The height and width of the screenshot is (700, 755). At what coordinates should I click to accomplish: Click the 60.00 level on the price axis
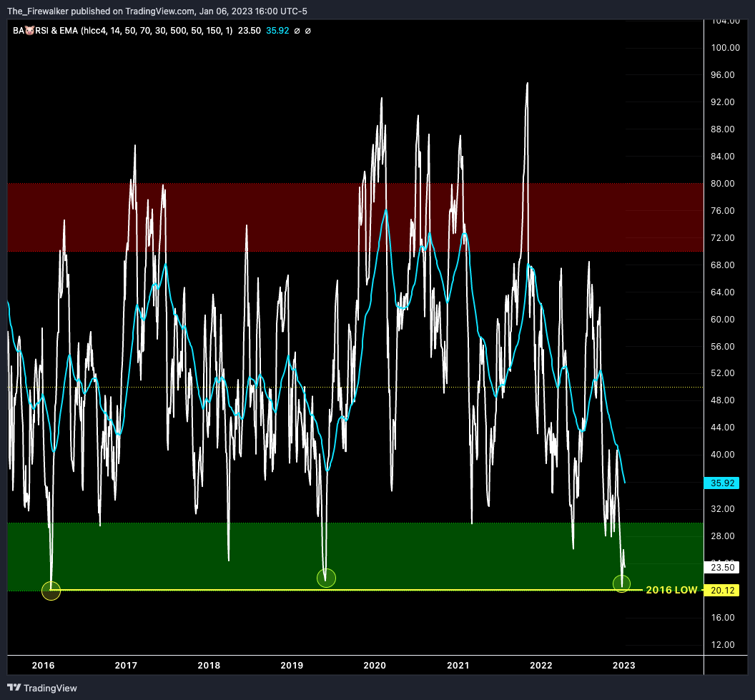click(723, 319)
